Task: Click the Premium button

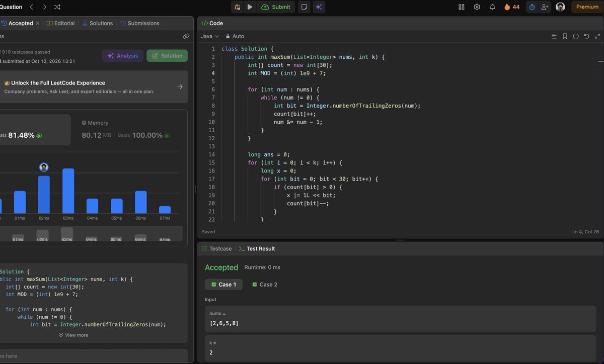Action: (587, 7)
